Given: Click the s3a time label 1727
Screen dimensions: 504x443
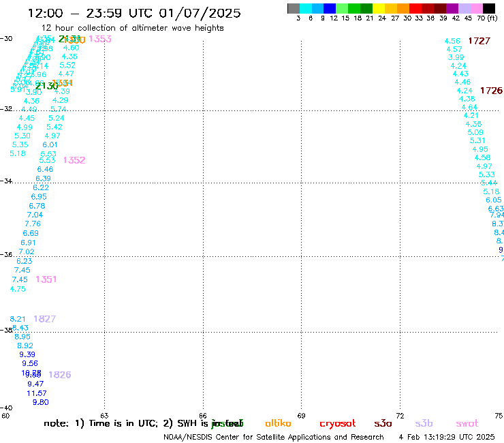Looking at the screenshot, I should point(479,41).
